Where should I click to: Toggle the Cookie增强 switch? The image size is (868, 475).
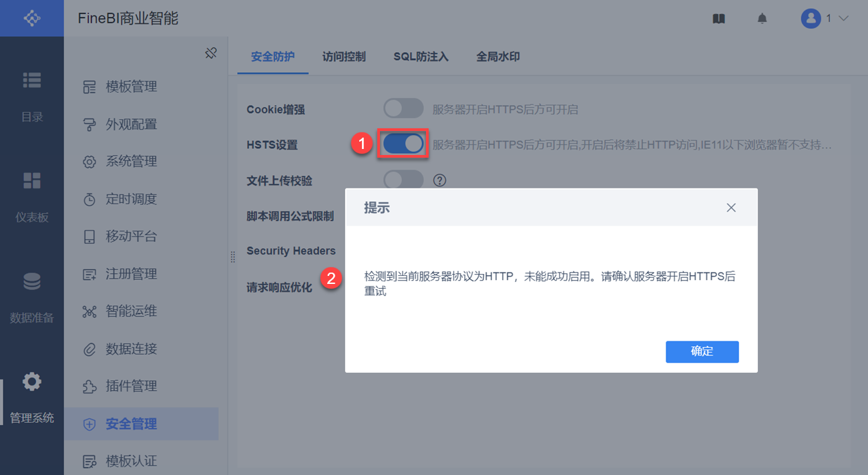403,108
